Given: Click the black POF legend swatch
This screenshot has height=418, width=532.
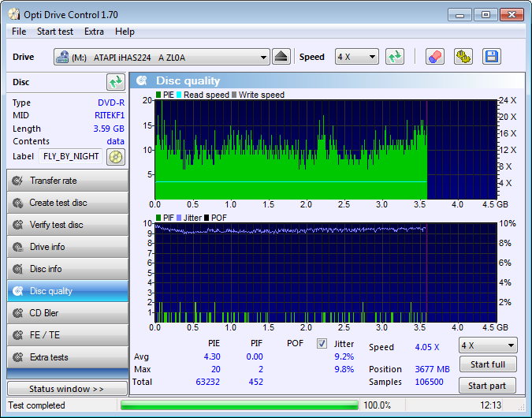Looking at the screenshot, I should tap(206, 218).
